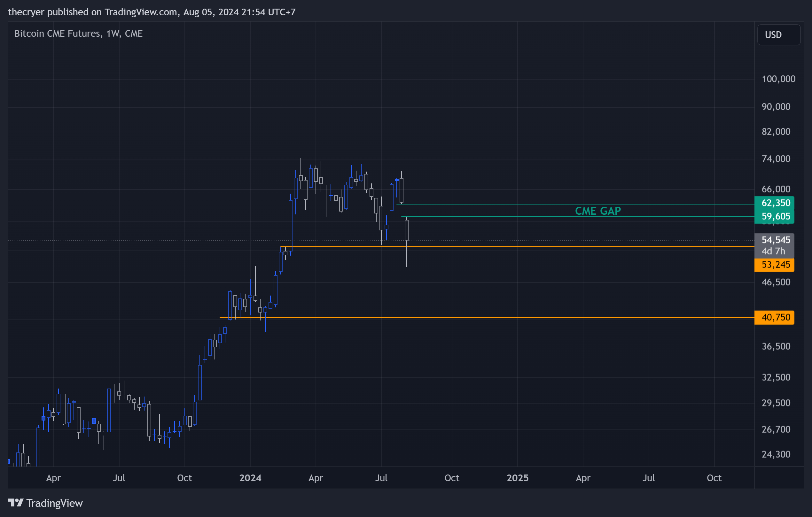Open the USD currency selector

click(779, 35)
